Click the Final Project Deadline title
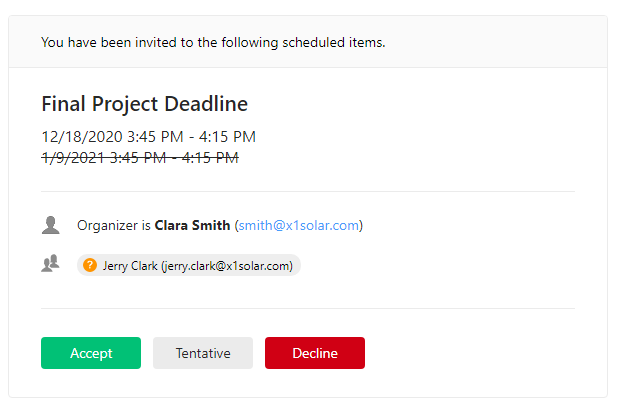622x418 pixels. pyautogui.click(x=145, y=104)
